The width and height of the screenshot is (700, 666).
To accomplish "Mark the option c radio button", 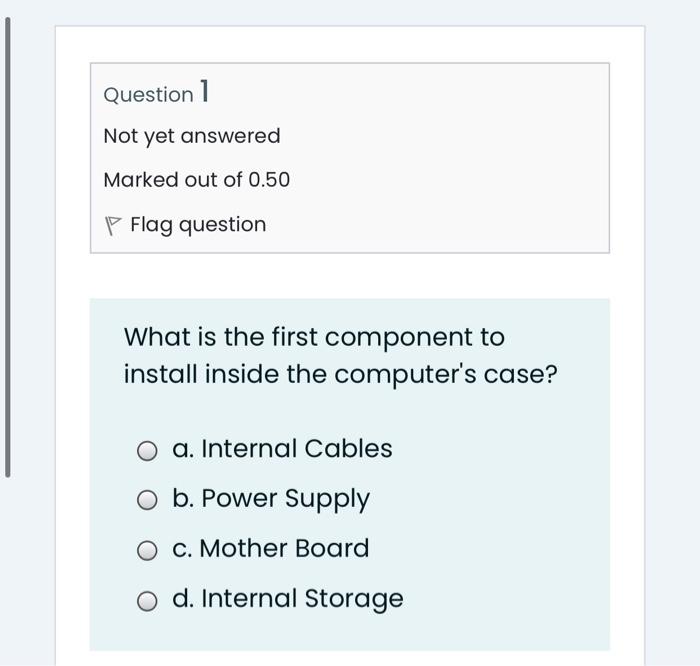I will pos(148,550).
